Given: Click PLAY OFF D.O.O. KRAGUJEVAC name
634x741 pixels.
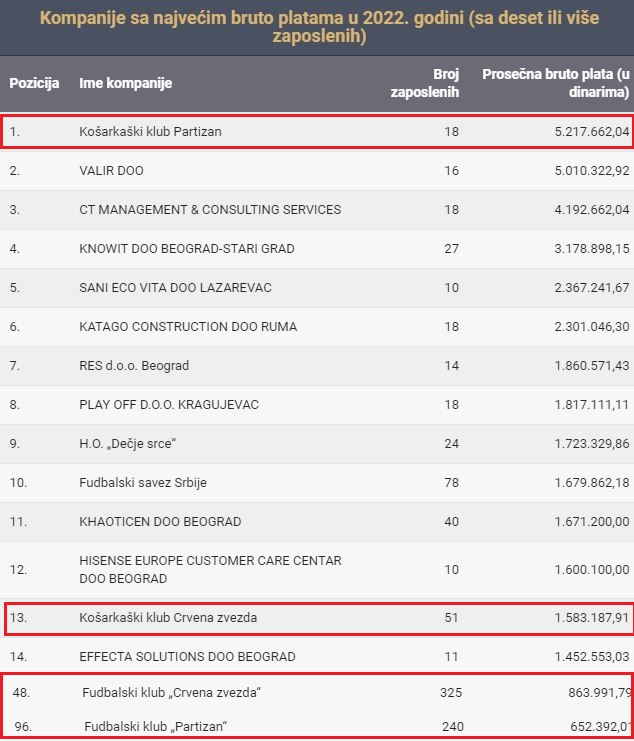Looking at the screenshot, I should (x=169, y=405).
